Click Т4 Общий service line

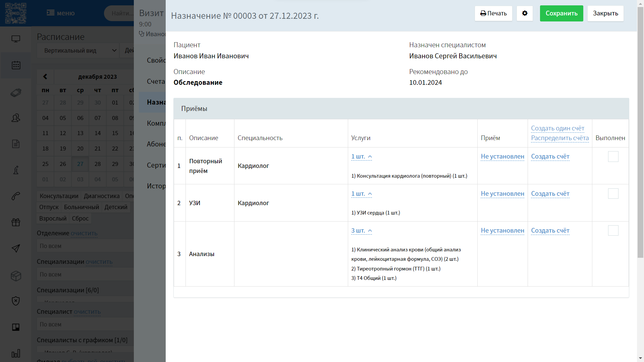click(374, 278)
